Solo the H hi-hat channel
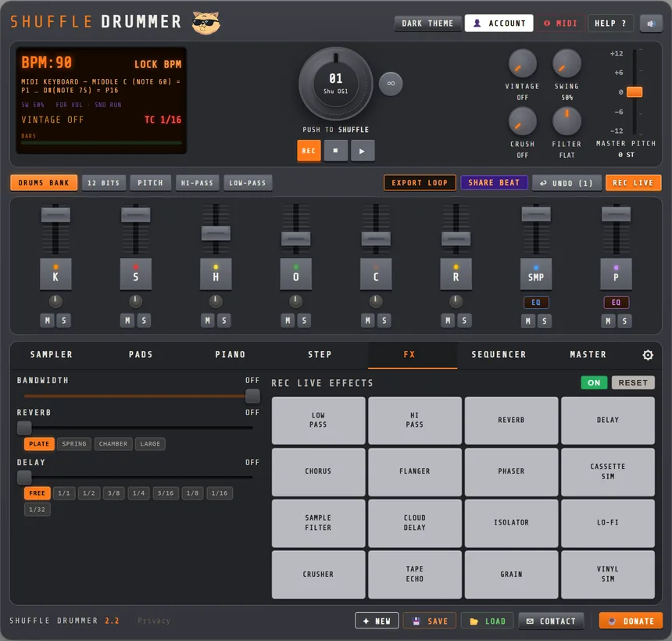 click(223, 320)
